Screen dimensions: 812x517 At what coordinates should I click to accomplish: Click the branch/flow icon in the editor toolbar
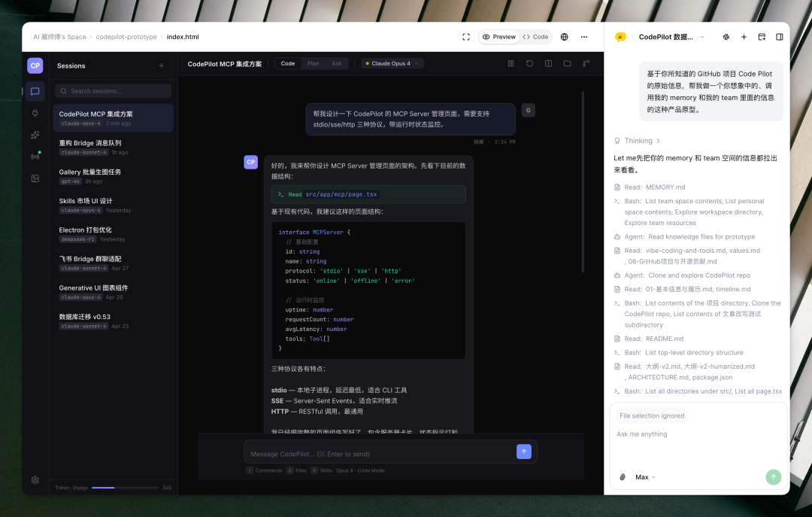tap(584, 63)
